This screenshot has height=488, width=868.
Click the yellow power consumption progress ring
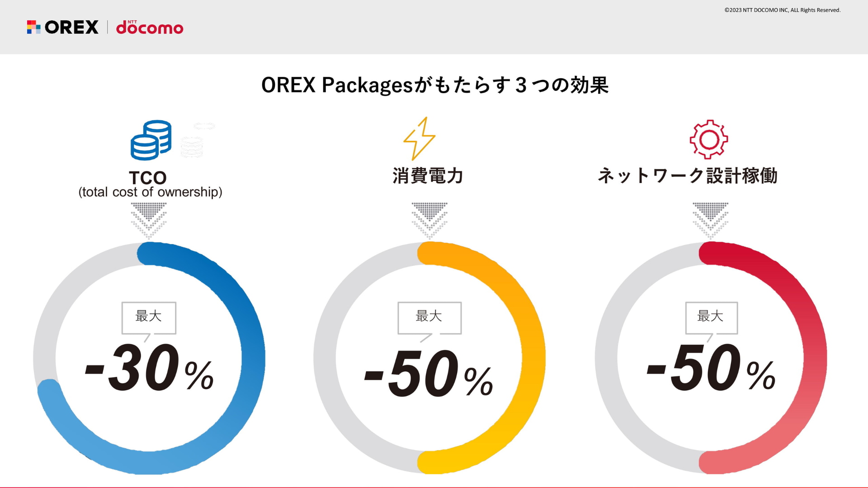coord(533,357)
